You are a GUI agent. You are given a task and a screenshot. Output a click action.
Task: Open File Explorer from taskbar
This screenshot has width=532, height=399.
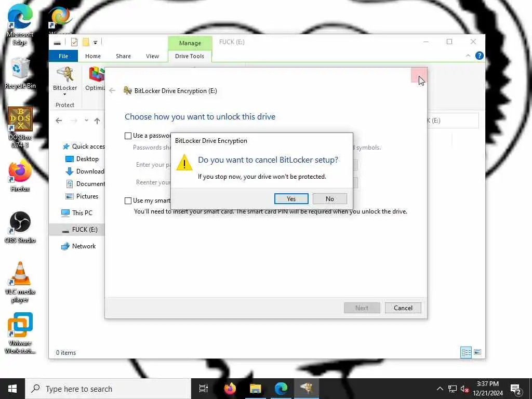point(255,389)
